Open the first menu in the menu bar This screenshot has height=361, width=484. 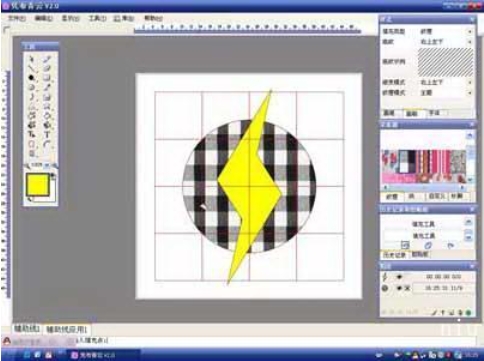17,18
